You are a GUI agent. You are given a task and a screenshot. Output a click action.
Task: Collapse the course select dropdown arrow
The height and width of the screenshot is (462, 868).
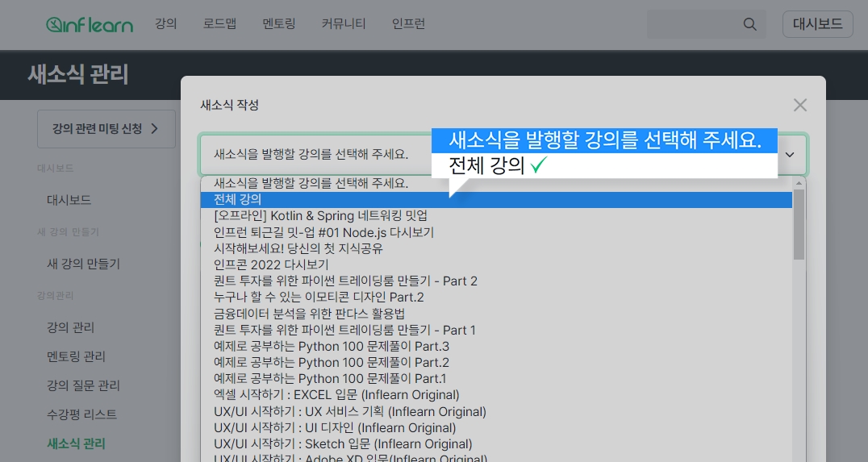790,154
